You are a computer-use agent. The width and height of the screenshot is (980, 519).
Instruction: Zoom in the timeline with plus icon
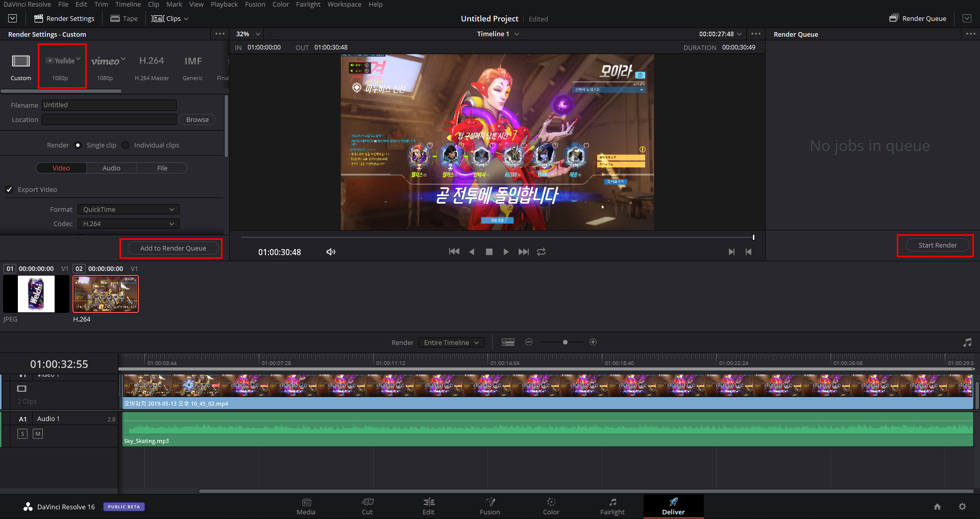point(593,342)
